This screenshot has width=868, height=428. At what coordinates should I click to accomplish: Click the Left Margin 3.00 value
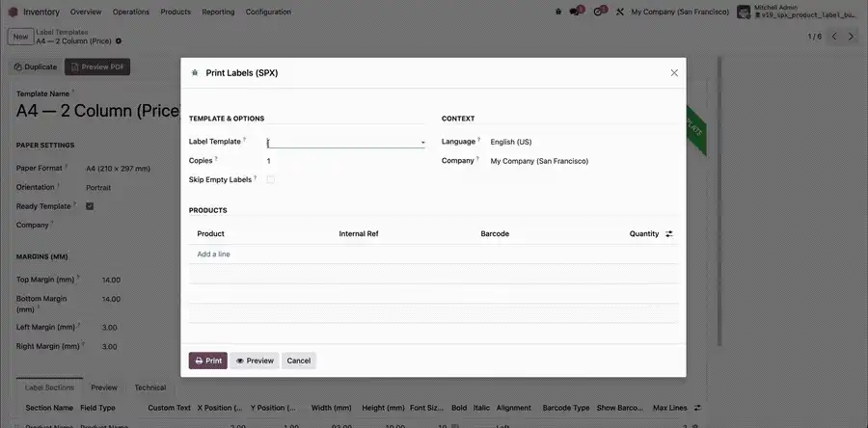pyautogui.click(x=110, y=328)
